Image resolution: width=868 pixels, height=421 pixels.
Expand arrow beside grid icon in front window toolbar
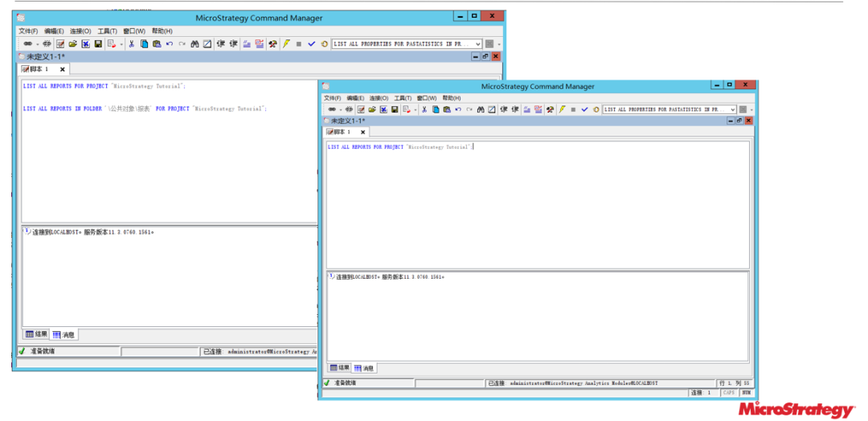tap(751, 110)
